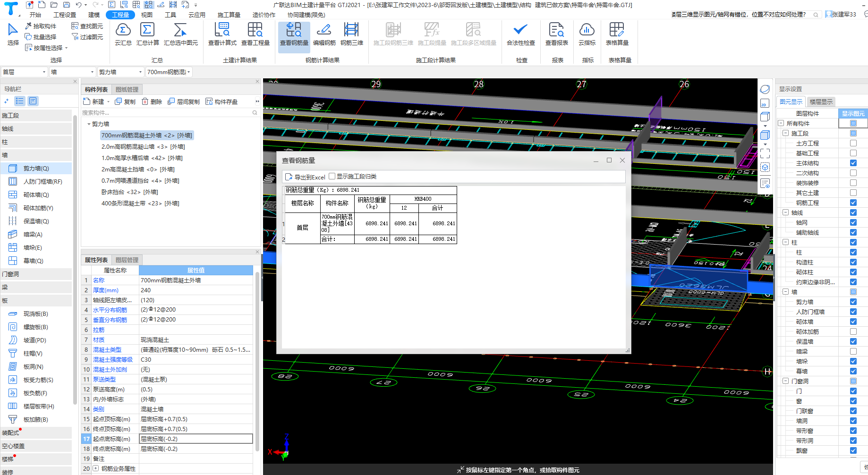Run 合法性检查 check
This screenshot has width=868, height=475.
point(520,34)
